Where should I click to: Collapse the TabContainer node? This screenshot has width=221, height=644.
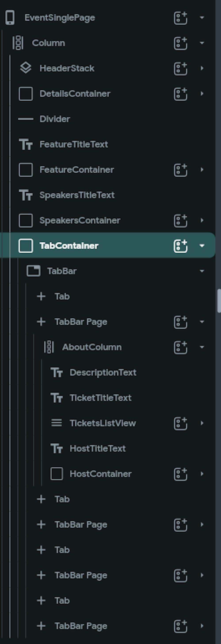coord(202,246)
